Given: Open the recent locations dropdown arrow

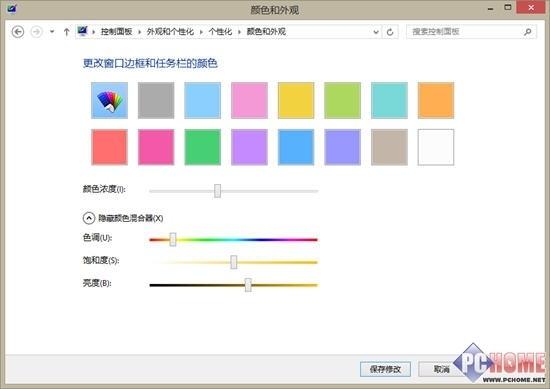Looking at the screenshot, I should tap(52, 32).
